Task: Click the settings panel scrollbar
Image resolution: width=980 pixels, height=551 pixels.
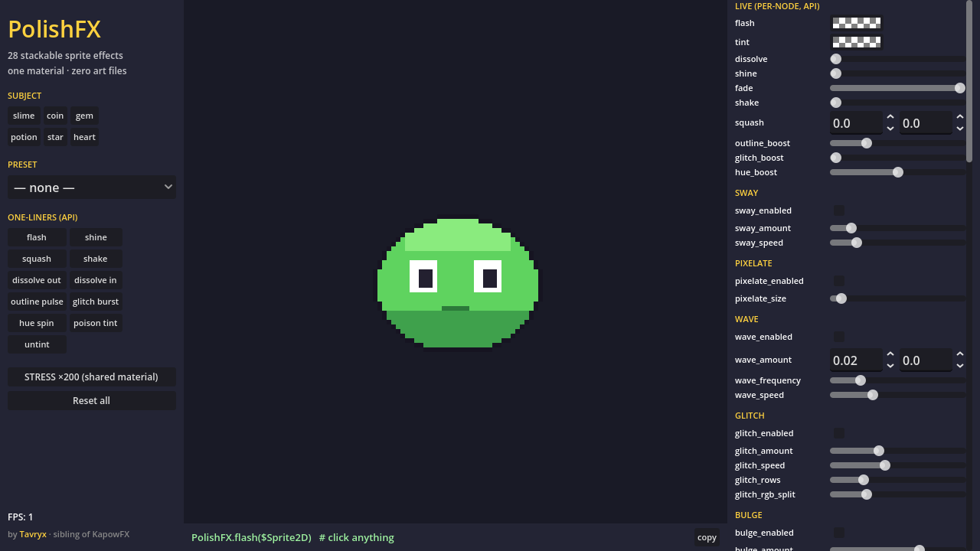Action: pos(969,80)
